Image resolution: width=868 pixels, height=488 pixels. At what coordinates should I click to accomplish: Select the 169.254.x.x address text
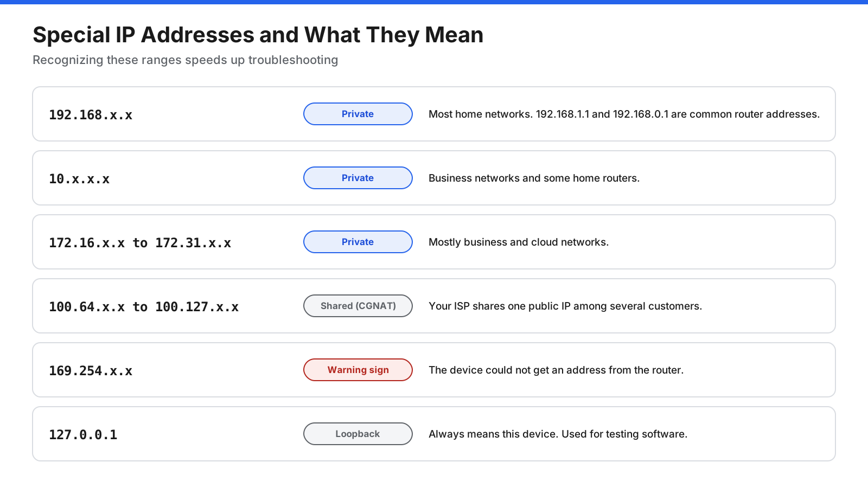[91, 371]
